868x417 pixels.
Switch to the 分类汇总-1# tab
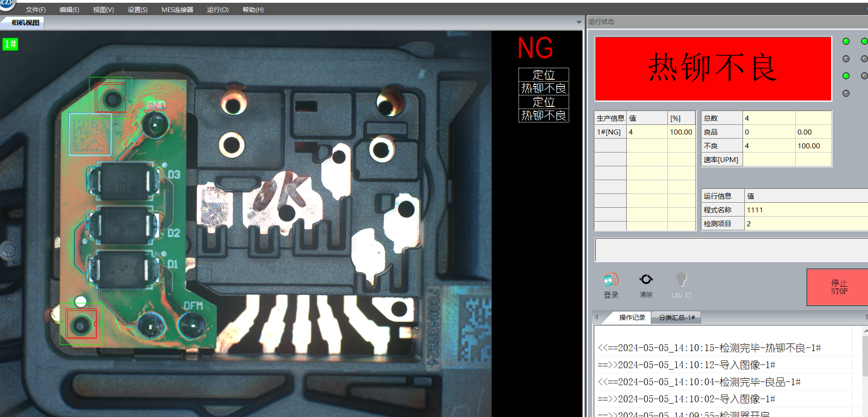676,317
